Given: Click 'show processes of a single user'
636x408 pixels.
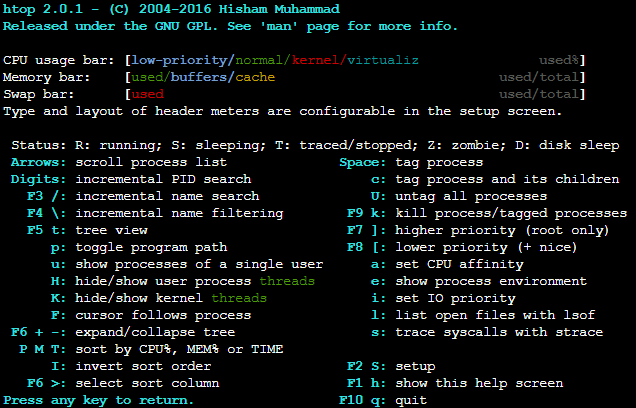Looking at the screenshot, I should (199, 265).
